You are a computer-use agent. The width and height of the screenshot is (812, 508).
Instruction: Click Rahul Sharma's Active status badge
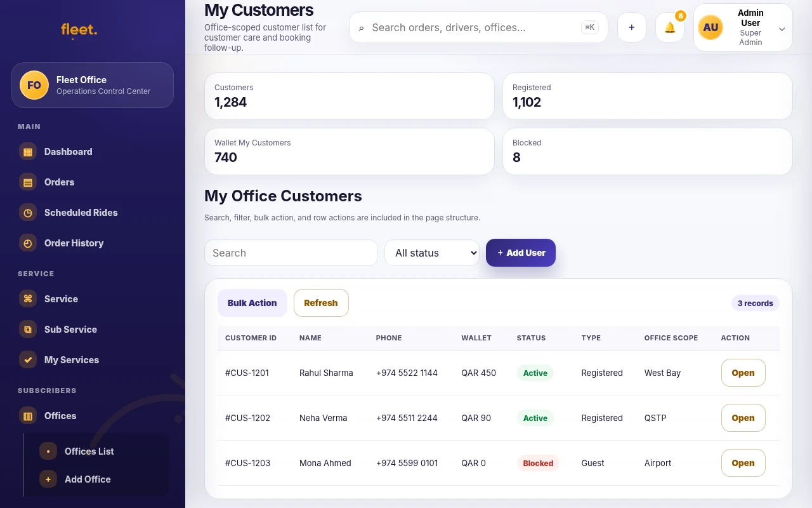[x=535, y=373]
